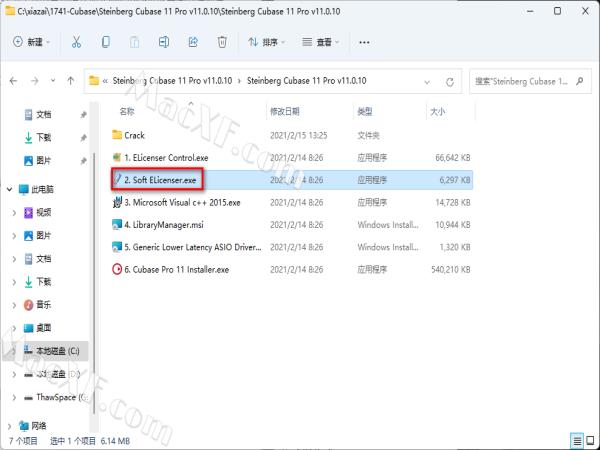The height and width of the screenshot is (450, 600).
Task: Go up one folder level arrow
Action: [x=70, y=81]
